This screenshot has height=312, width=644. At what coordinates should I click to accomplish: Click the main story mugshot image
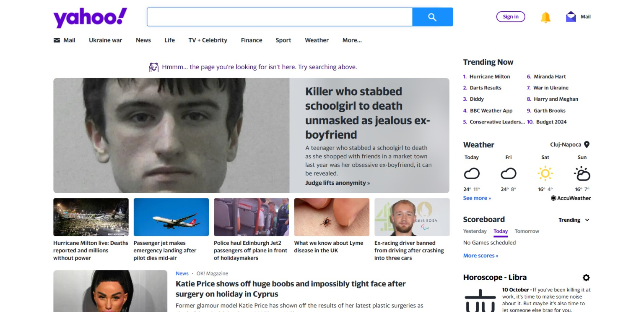point(171,136)
